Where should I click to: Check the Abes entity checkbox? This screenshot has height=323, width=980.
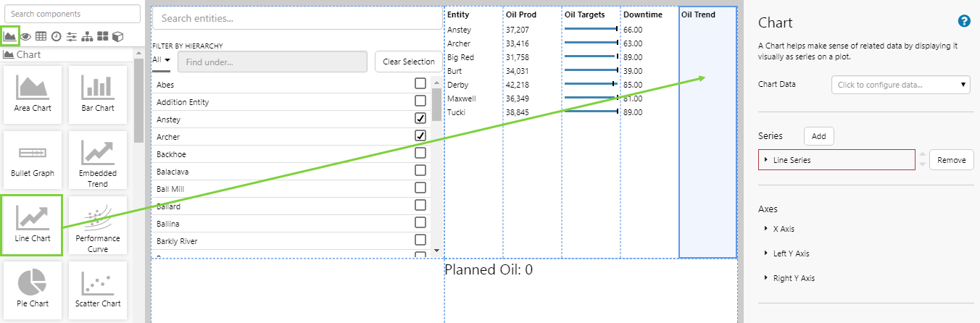point(420,83)
